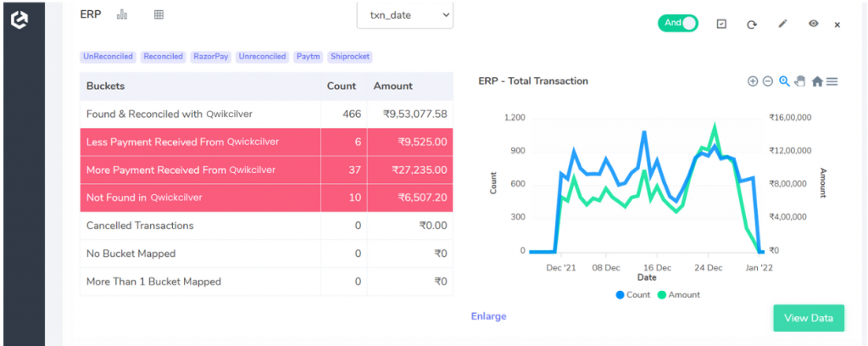Click the count value 466
The width and height of the screenshot is (868, 346).
[352, 114]
